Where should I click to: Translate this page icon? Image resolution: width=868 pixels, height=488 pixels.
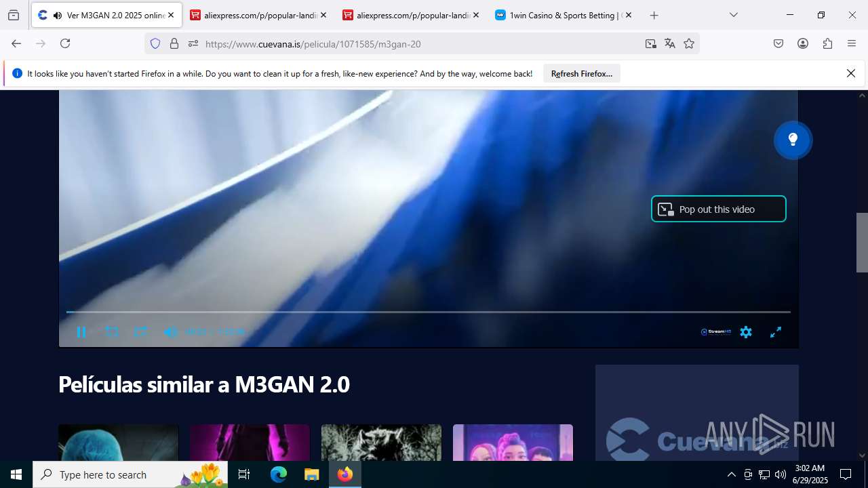click(670, 43)
